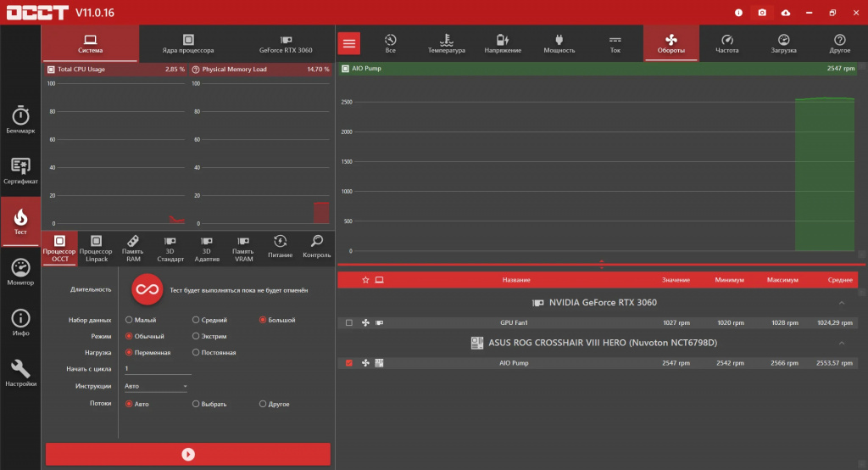Open the red hamburger menu button

(348, 43)
